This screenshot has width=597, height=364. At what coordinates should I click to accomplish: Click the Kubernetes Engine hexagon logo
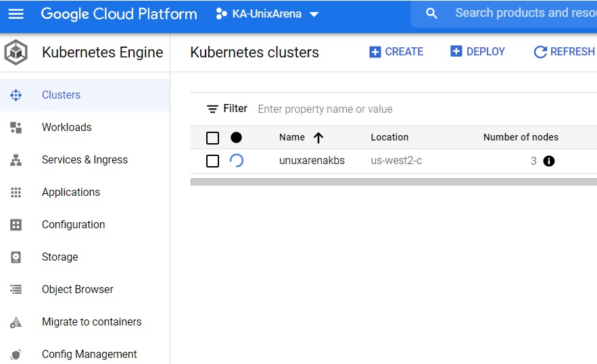point(16,52)
